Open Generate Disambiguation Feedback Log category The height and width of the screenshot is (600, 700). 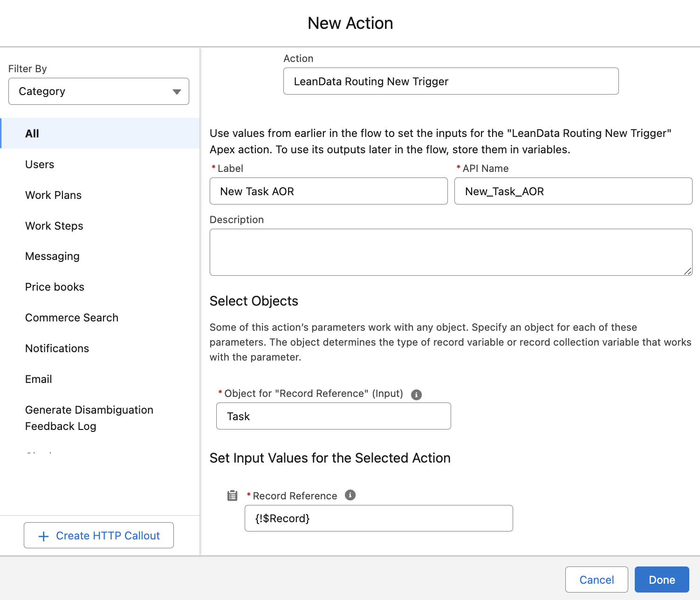89,418
